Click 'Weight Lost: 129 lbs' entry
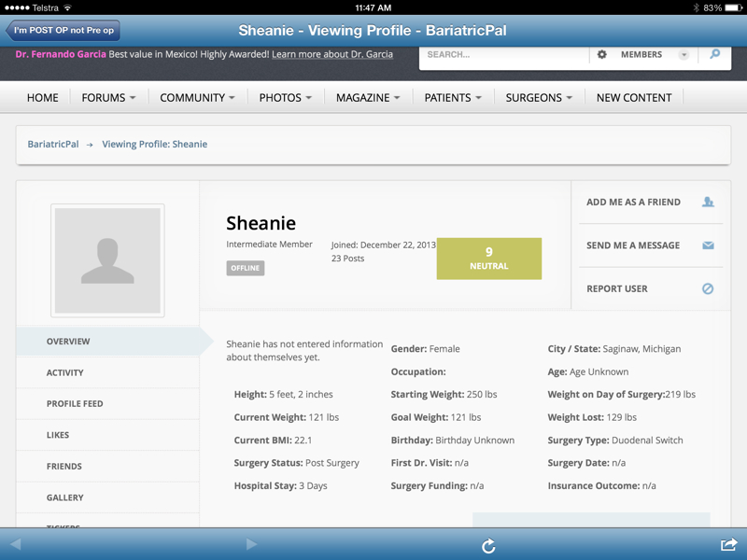The image size is (747, 560). [592, 417]
